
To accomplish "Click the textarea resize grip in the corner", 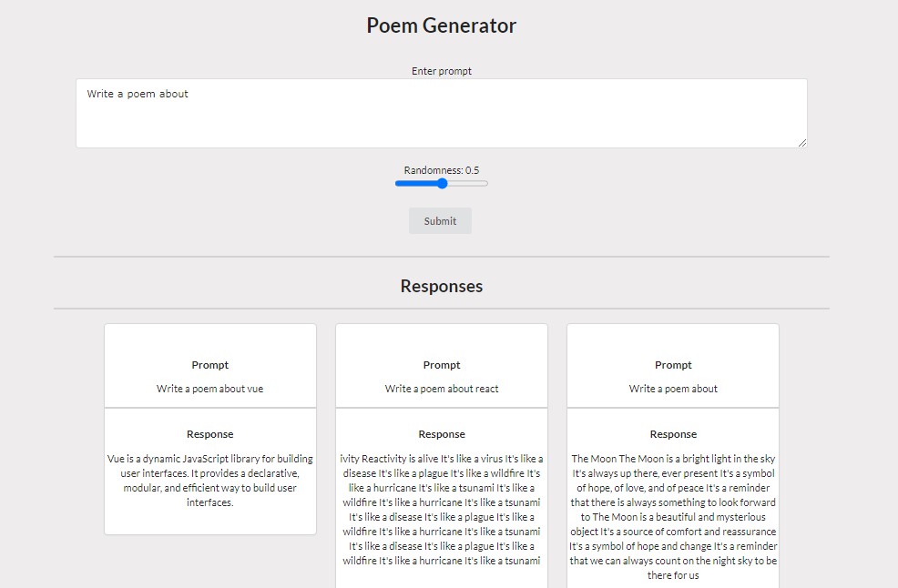I will 803,143.
